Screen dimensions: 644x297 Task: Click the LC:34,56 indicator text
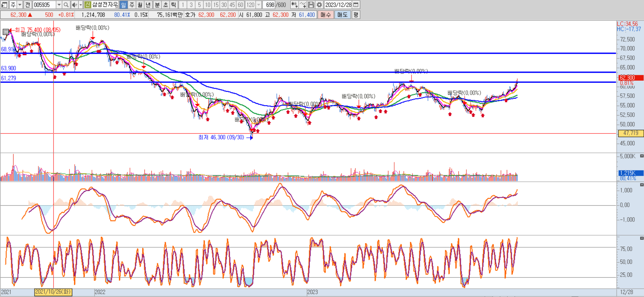[x=627, y=24]
